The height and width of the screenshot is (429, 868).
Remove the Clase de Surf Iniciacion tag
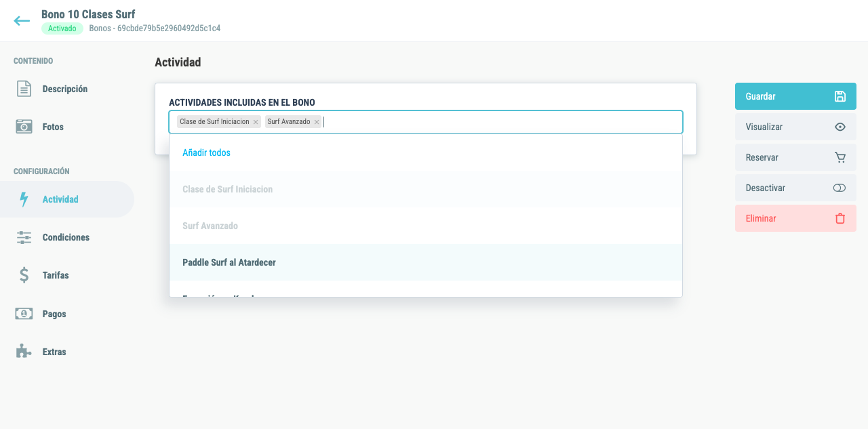coord(256,122)
